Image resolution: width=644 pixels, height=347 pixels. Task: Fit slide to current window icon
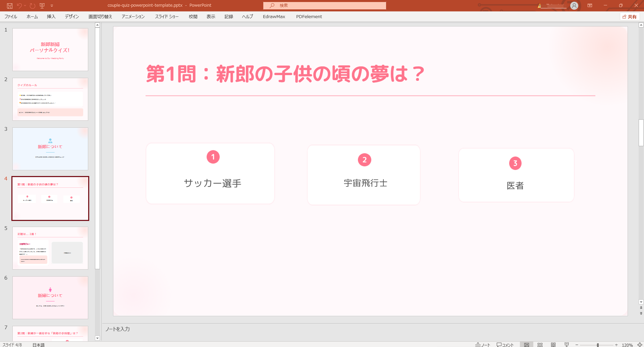coord(640,345)
